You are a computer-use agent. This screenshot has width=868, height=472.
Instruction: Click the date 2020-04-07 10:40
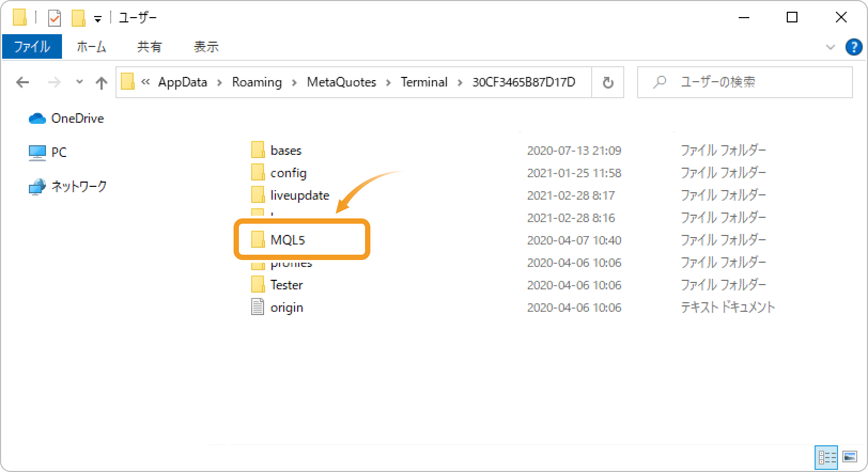(x=574, y=240)
